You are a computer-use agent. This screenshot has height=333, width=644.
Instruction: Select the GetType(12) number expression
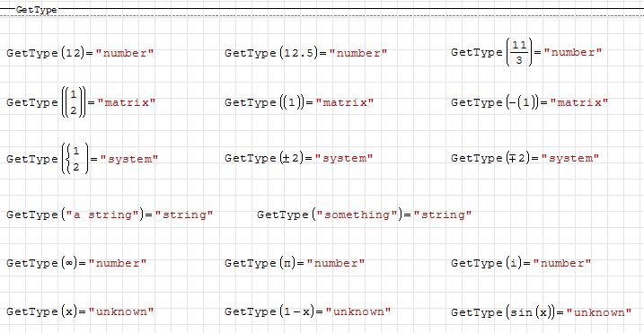(80, 53)
